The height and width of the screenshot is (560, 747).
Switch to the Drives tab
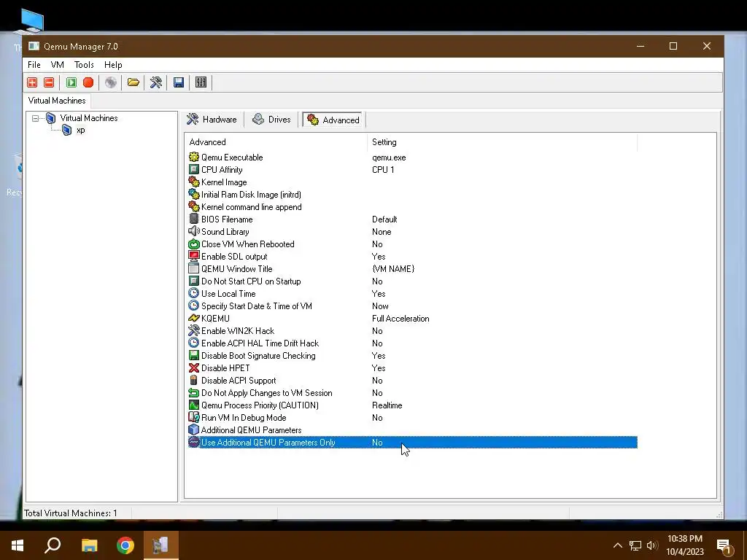271,120
